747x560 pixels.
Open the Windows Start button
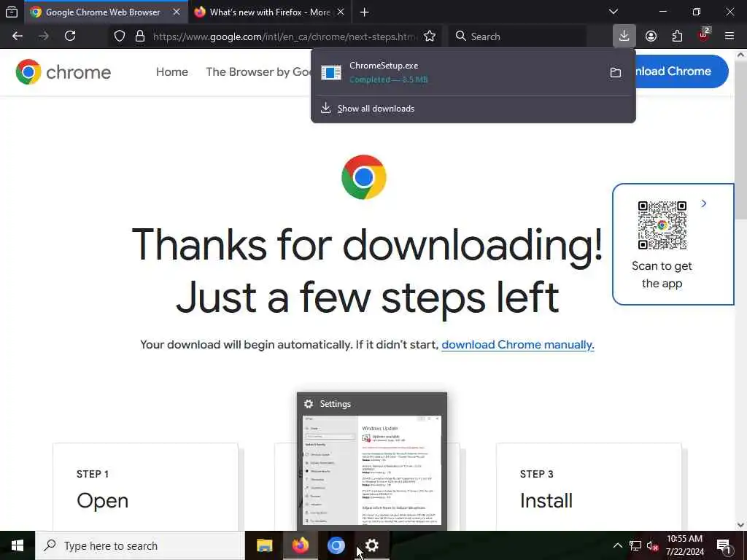tap(18, 545)
